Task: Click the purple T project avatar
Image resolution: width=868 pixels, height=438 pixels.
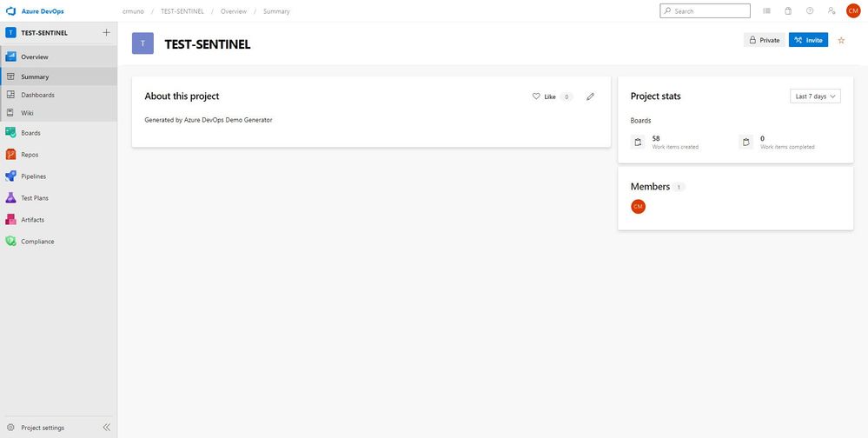Action: pyautogui.click(x=142, y=43)
